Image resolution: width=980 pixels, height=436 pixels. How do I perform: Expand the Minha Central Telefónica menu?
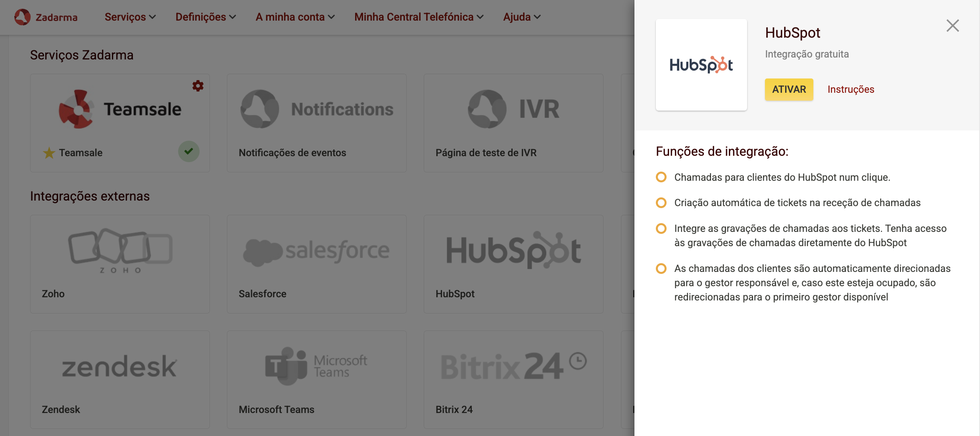419,17
